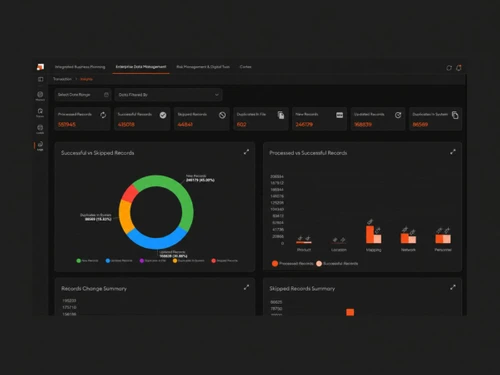Go to Transaction breadcrumb link
The image size is (500, 375).
(x=62, y=79)
